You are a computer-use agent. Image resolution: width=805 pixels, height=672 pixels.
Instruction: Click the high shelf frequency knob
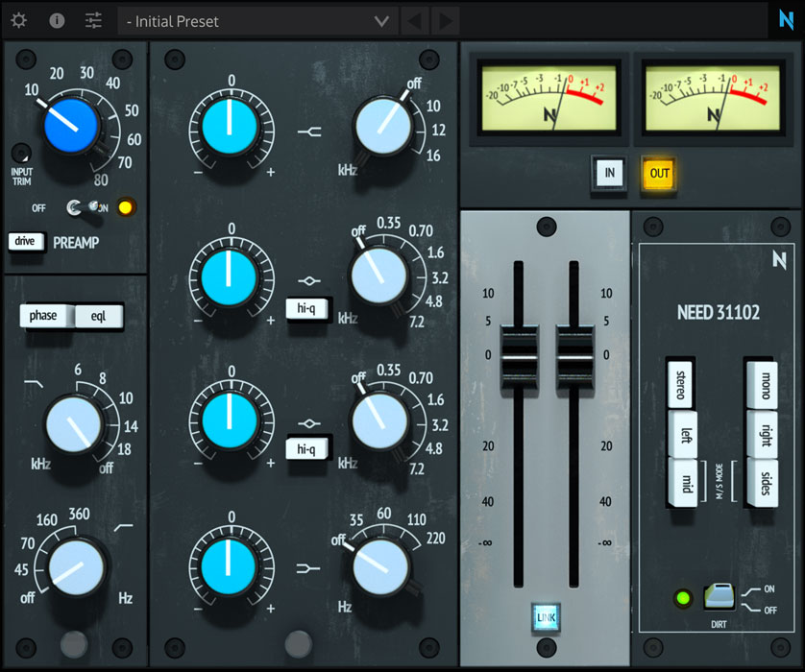pyautogui.click(x=383, y=126)
